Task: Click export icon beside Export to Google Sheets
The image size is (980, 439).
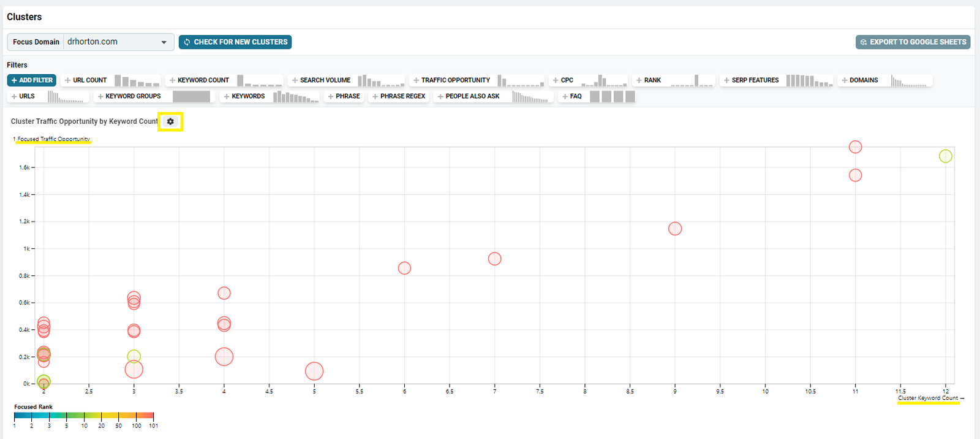Action: 864,42
